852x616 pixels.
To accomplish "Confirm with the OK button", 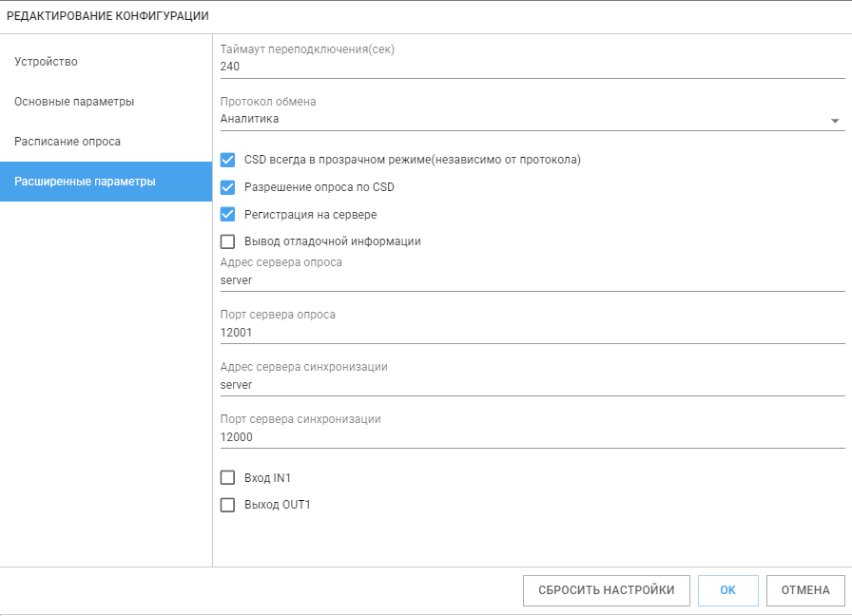I will coord(728,590).
